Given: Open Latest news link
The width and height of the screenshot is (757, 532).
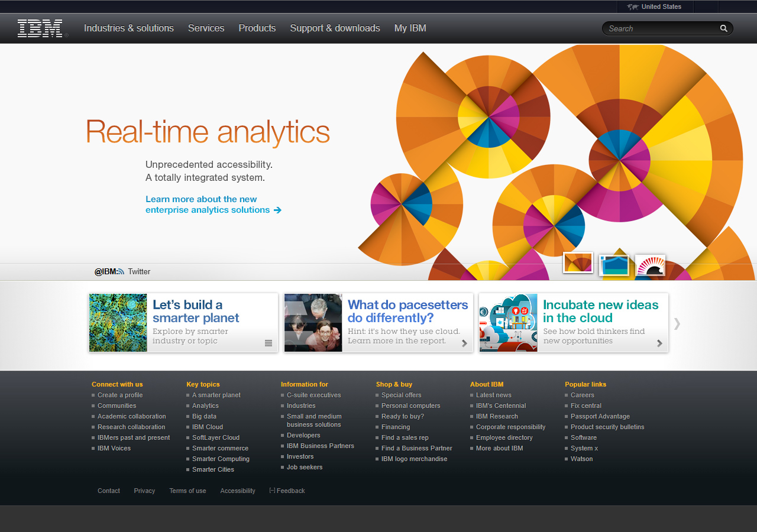Looking at the screenshot, I should click(x=494, y=395).
